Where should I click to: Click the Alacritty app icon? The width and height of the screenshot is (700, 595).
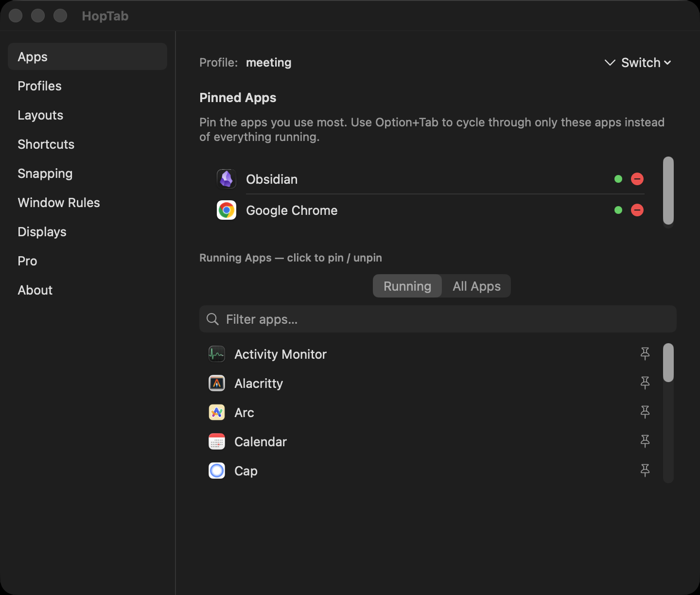[217, 383]
